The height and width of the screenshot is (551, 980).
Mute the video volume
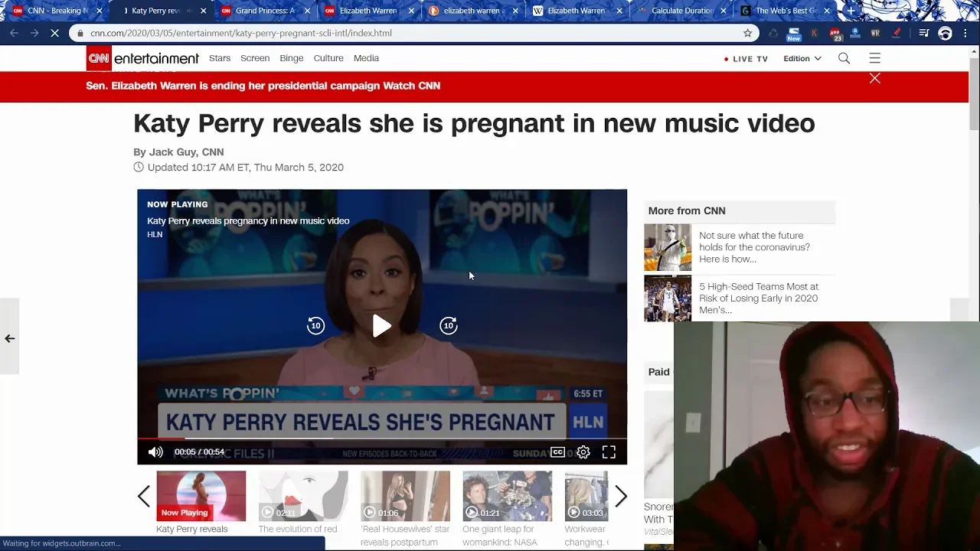point(155,452)
